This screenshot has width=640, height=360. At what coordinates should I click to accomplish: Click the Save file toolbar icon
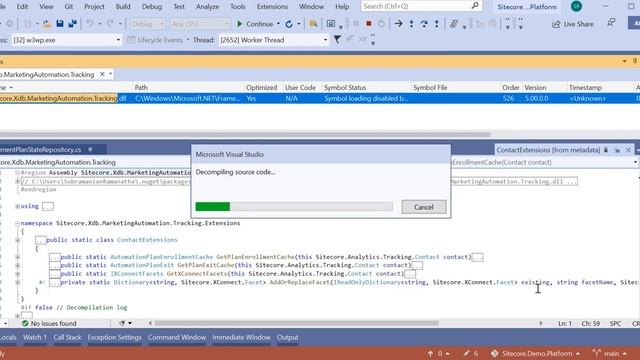(60, 24)
